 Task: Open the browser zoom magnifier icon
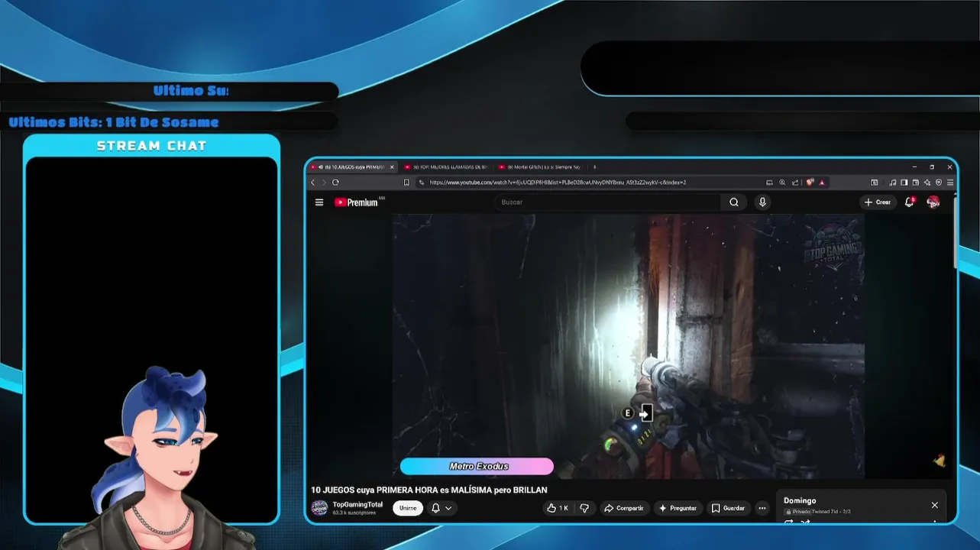[x=782, y=183]
